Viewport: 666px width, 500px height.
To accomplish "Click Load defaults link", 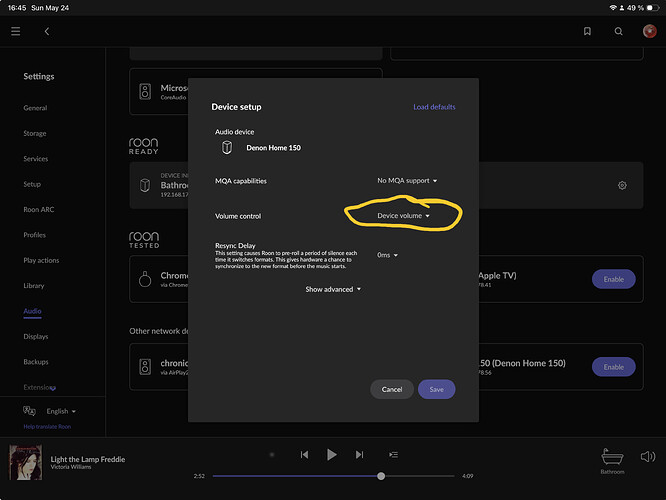I will point(434,107).
